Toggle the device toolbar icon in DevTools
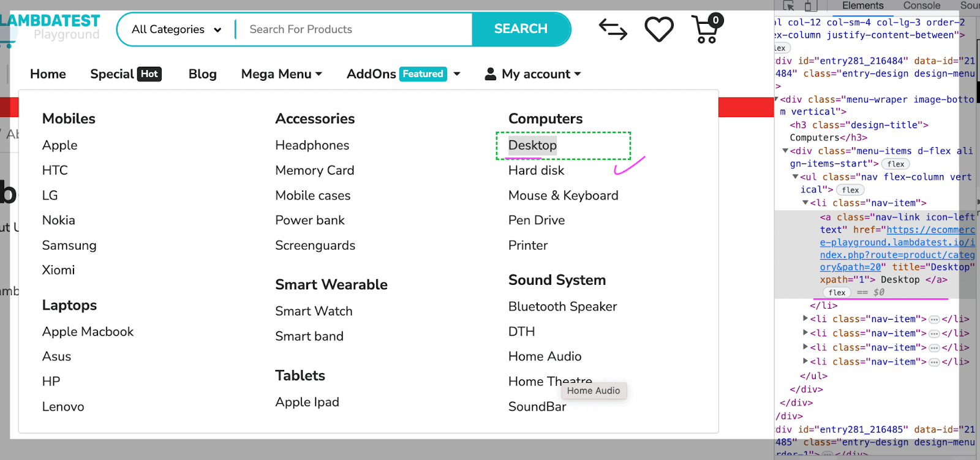 coord(810,6)
